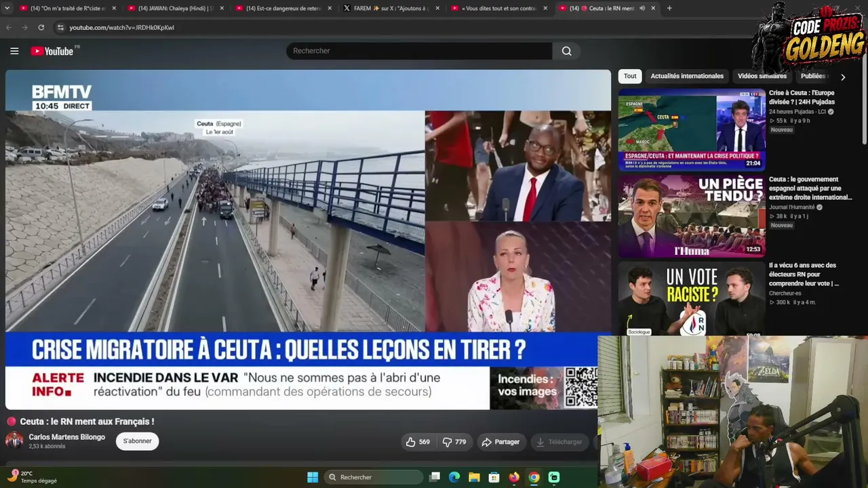Switch to Firefox in the taskbar
The width and height of the screenshot is (868, 488).
(x=514, y=477)
